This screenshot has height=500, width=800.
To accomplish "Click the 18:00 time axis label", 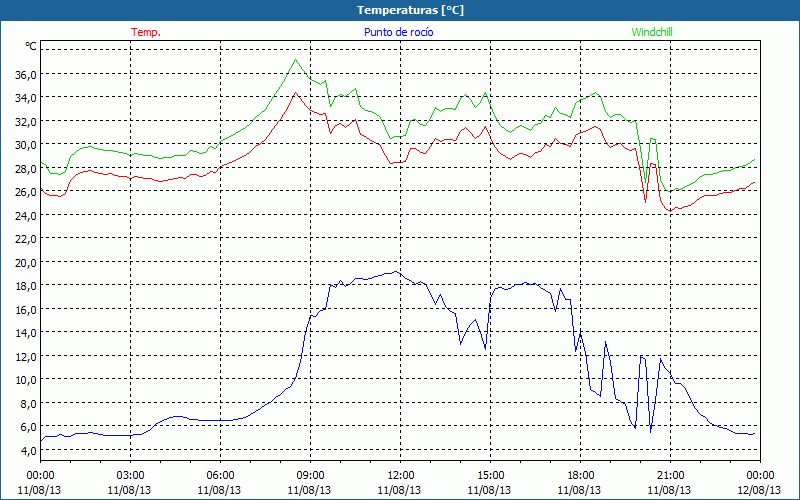I will (x=580, y=476).
